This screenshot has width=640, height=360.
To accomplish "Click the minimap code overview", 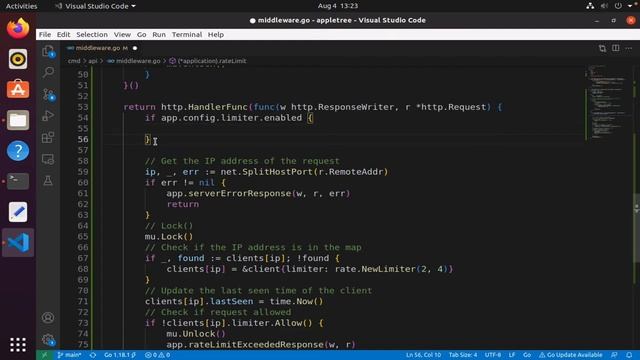I will coord(608,102).
